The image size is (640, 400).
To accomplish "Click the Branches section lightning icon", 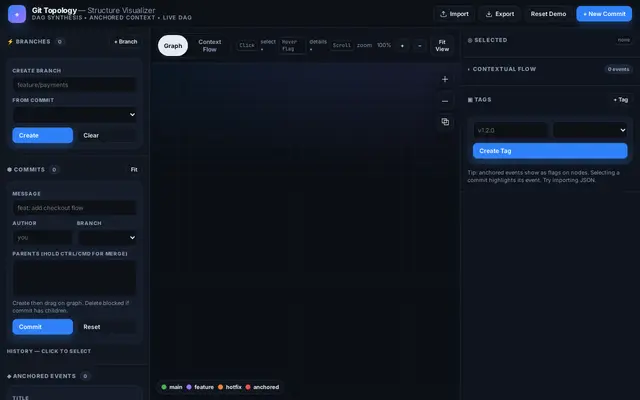I will (x=10, y=42).
